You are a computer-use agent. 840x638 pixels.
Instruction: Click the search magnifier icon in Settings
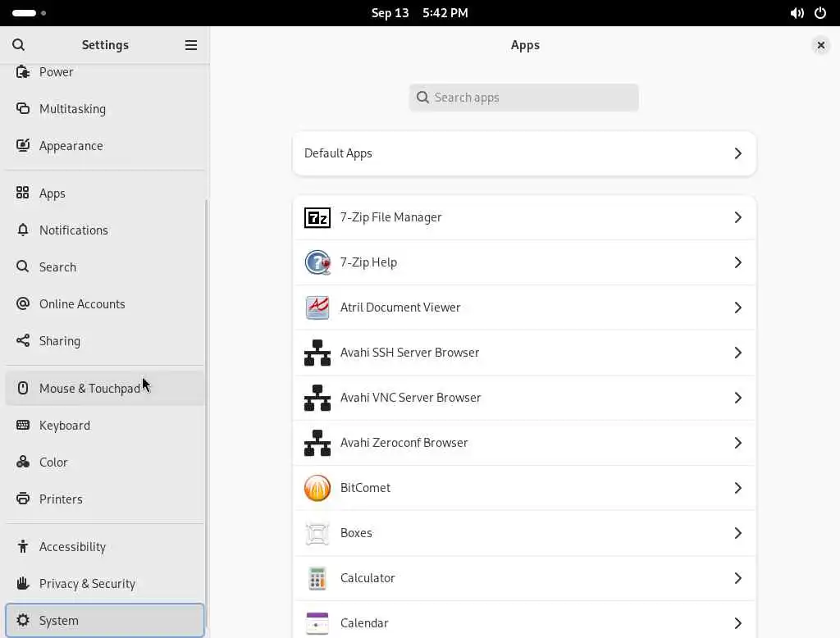(19, 45)
